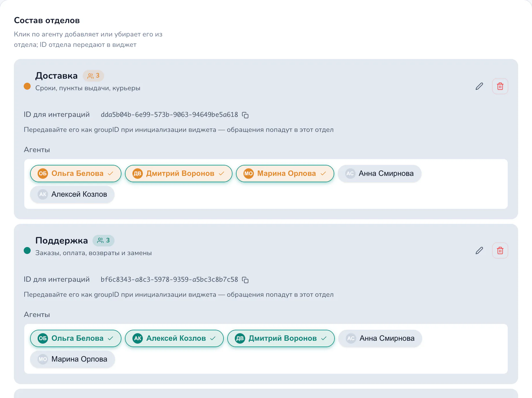This screenshot has width=532, height=398.
Task: Add Алексей Козлов to Доставка
Action: tap(72, 194)
